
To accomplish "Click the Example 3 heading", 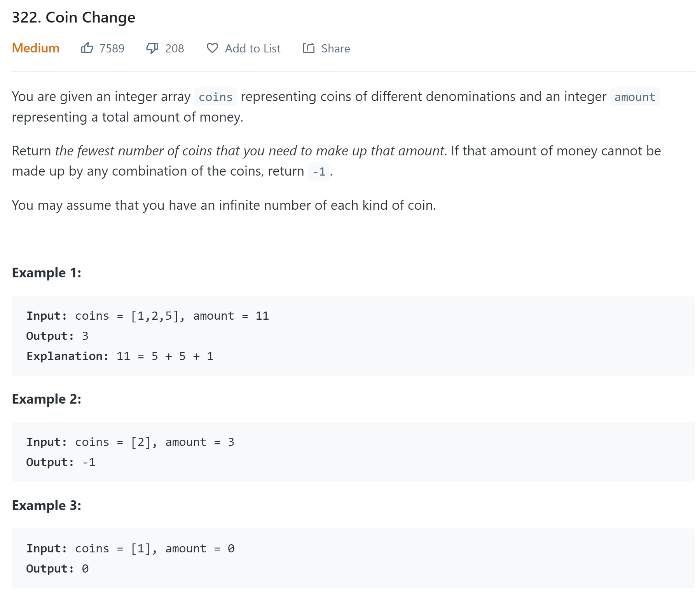I will point(47,505).
